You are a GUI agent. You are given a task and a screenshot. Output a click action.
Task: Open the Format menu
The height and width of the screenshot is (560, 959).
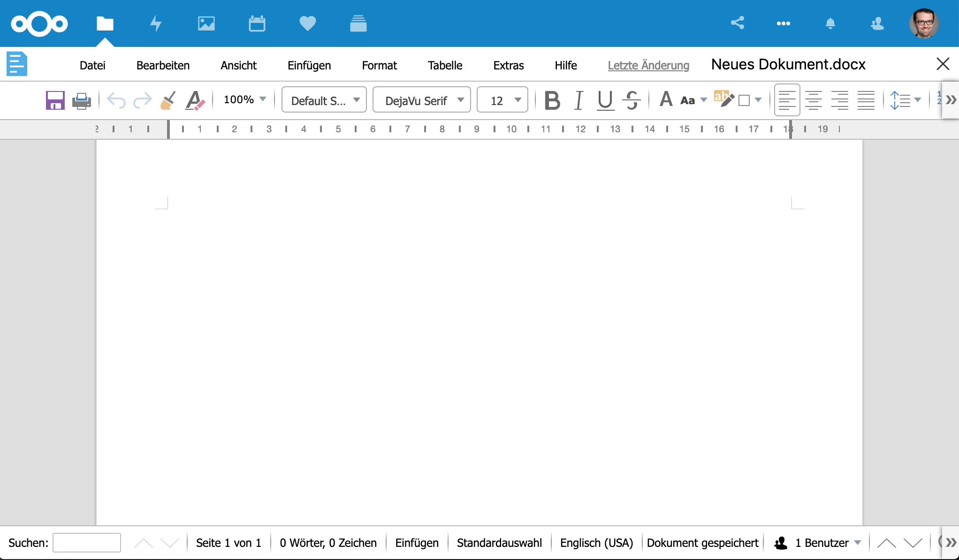click(380, 66)
